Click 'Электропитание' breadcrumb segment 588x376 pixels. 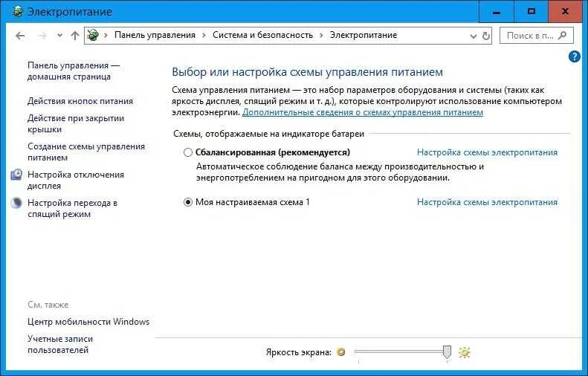[x=364, y=35]
